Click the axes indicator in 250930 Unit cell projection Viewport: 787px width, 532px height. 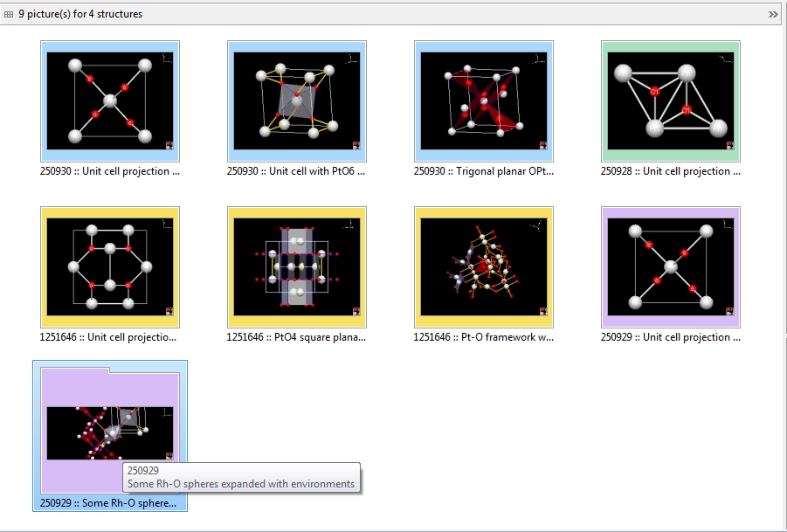pyautogui.click(x=164, y=59)
